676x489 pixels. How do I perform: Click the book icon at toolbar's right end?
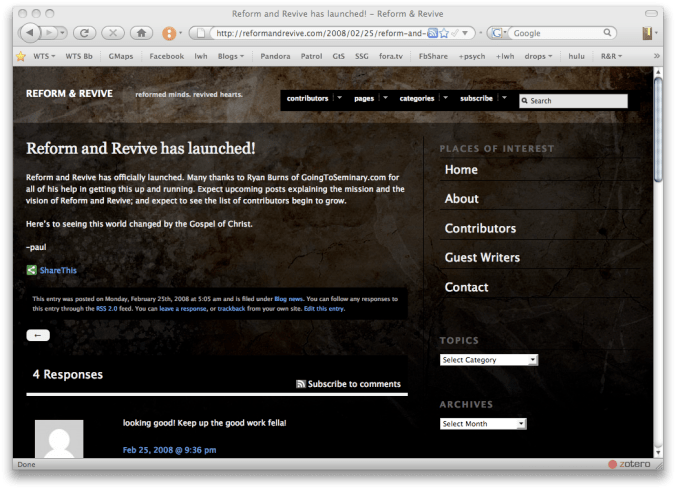tap(647, 33)
